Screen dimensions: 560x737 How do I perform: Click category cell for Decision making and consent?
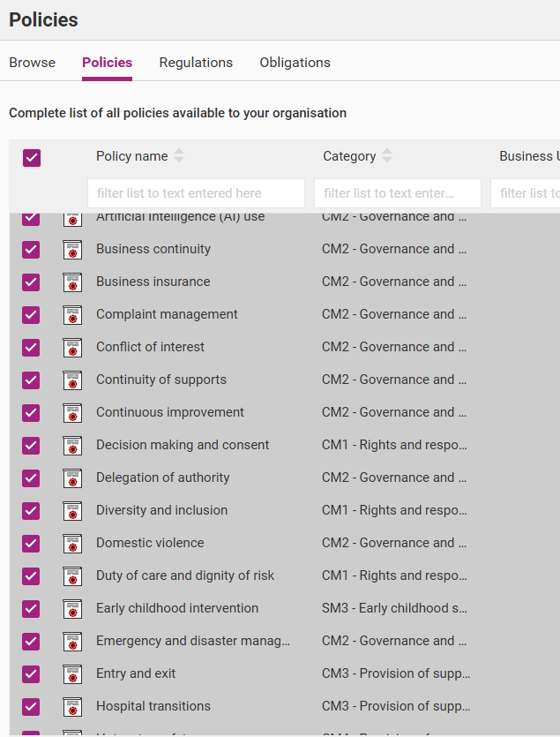click(394, 445)
